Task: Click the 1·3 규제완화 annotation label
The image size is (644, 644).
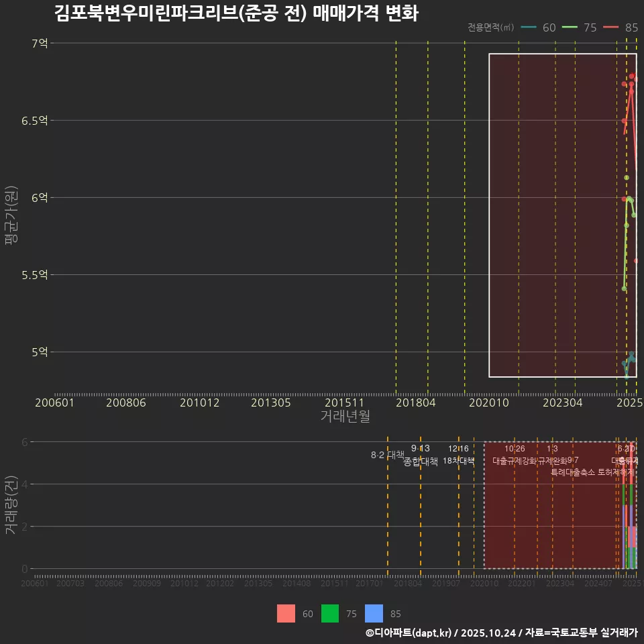Action: [553, 455]
